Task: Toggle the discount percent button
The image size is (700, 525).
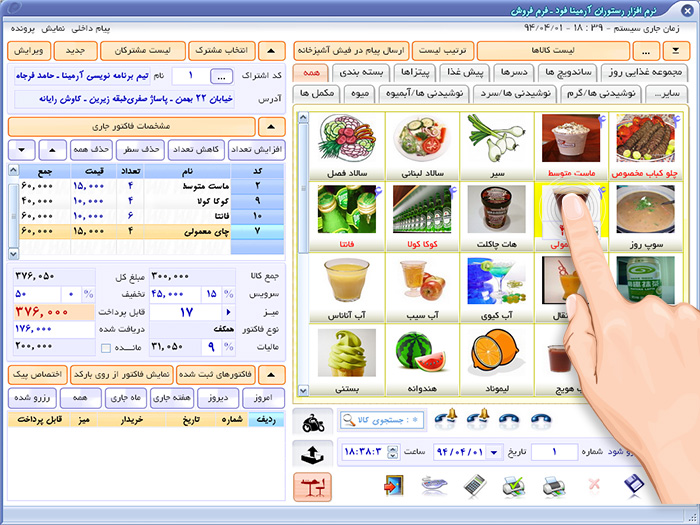Action: click(88, 294)
